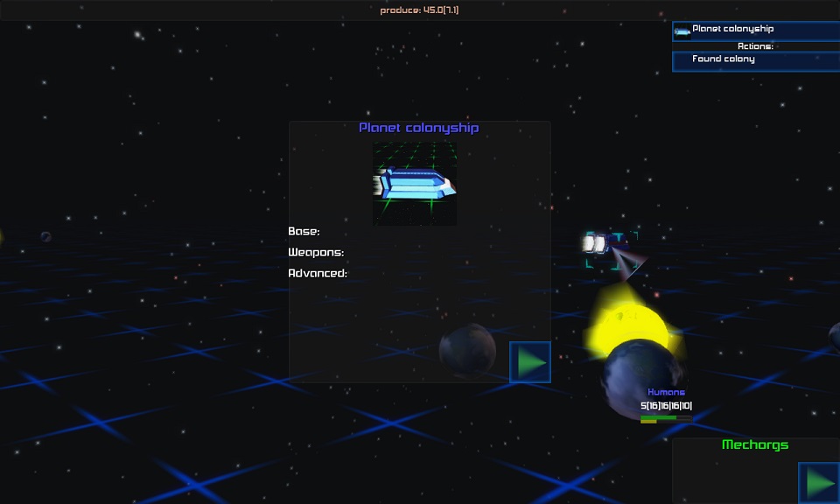Click the planet stats text 5[16]16|16|10|
The image size is (840, 504).
666,406
